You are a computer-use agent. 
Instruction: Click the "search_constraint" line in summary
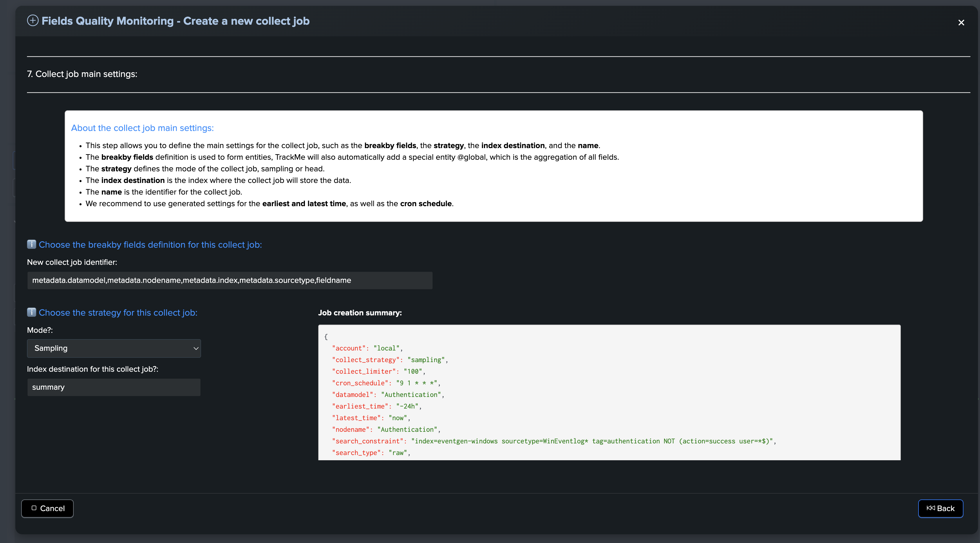554,441
